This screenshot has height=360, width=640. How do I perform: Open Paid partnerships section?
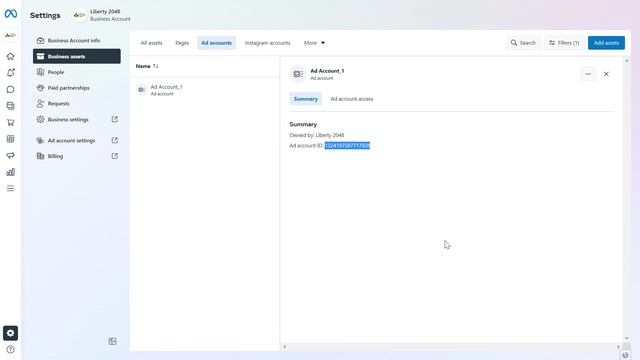coord(77,88)
